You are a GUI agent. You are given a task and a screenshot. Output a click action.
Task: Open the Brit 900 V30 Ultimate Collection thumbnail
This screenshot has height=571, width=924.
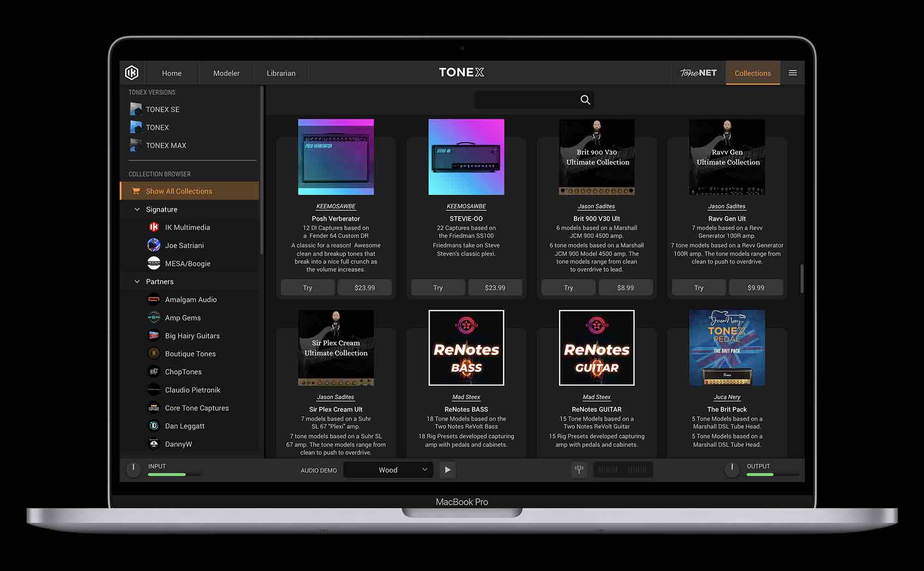596,157
